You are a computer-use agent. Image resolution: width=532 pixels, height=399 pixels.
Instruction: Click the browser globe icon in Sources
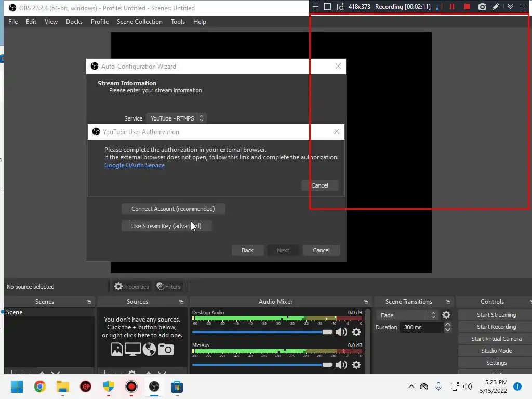coord(149,350)
